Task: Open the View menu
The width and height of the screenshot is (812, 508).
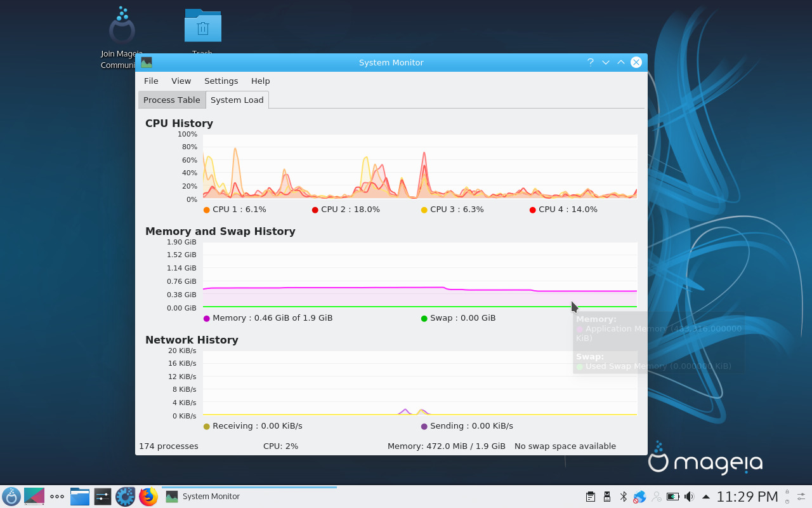Action: pos(181,81)
